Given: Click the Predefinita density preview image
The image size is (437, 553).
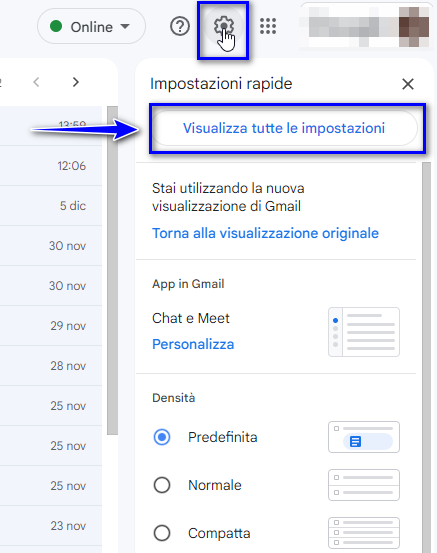Looking at the screenshot, I should coord(364,437).
